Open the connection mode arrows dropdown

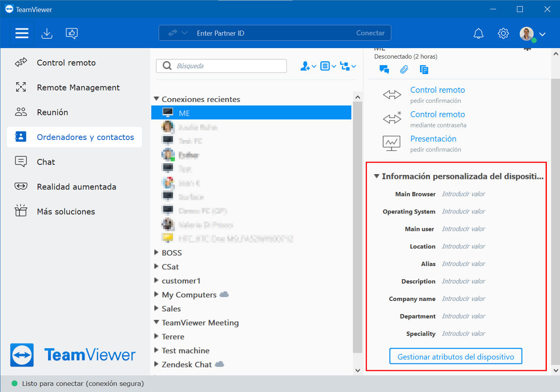point(178,33)
